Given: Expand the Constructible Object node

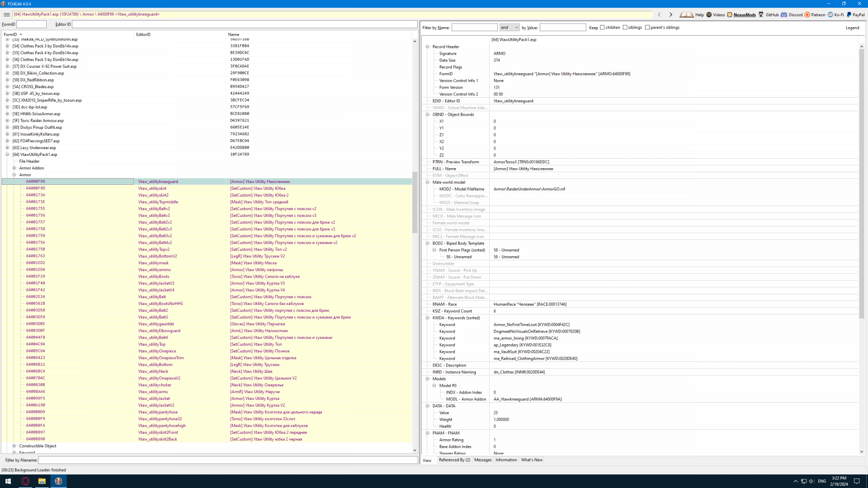Looking at the screenshot, I should point(14,446).
